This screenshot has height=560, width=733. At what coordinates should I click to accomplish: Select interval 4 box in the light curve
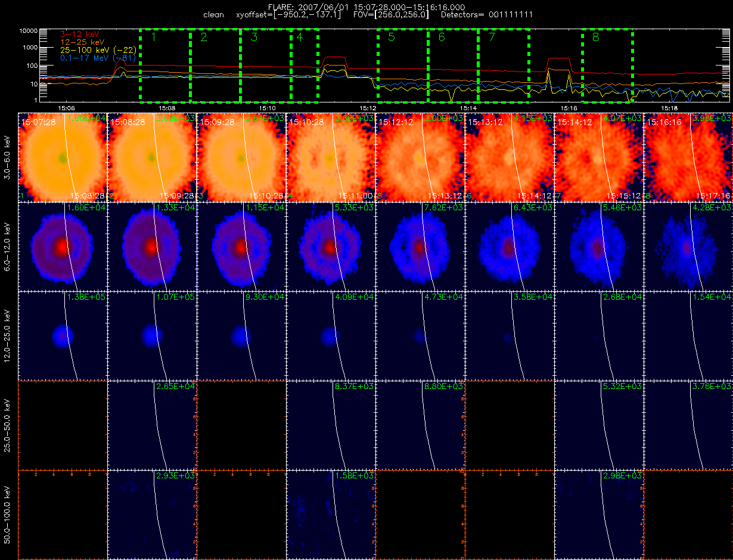pyautogui.click(x=305, y=65)
